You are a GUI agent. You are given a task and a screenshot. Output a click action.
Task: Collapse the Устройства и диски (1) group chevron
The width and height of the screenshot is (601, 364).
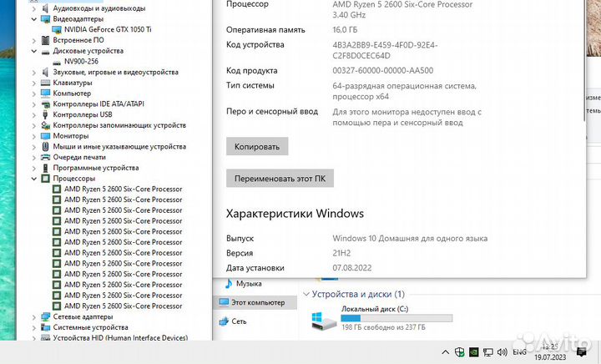[x=306, y=294]
